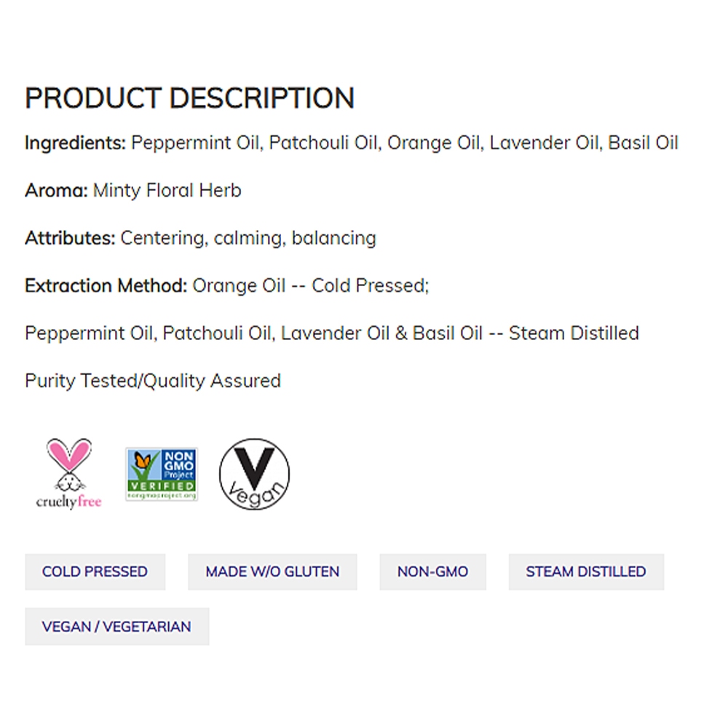Click the Aroma label
The height and width of the screenshot is (728, 728).
pos(56,191)
